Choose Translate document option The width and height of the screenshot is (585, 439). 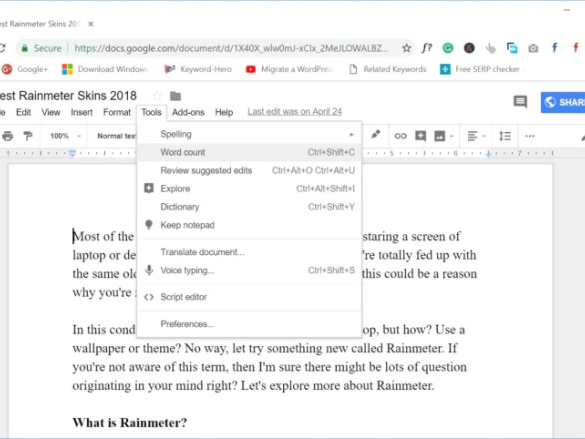point(249,252)
